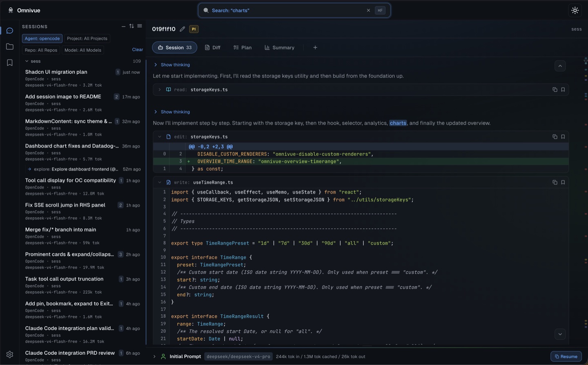Open the folder projects sidebar icon
The width and height of the screenshot is (588, 365).
click(10, 46)
